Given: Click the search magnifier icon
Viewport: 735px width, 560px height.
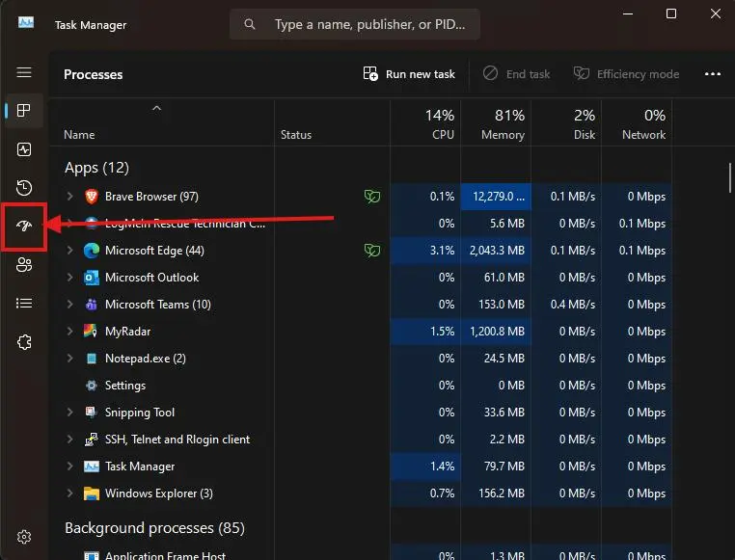Looking at the screenshot, I should pos(250,24).
